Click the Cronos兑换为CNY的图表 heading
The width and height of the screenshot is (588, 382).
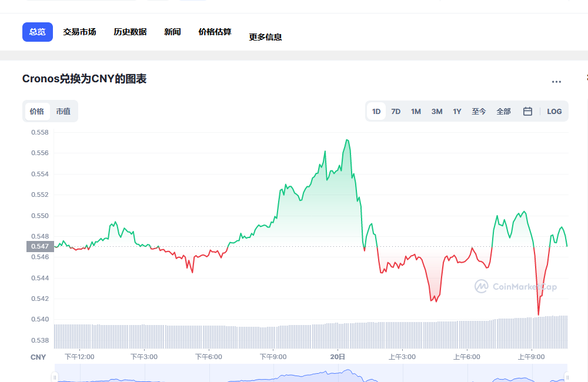[84, 79]
